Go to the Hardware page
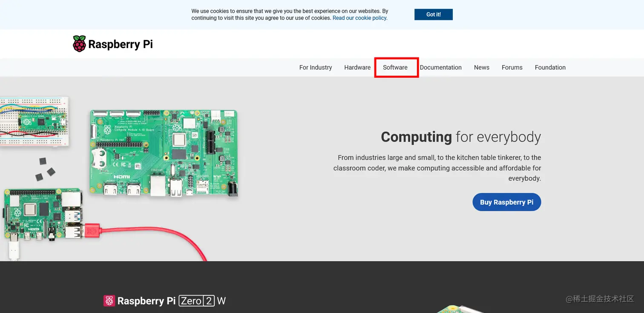This screenshot has width=644, height=313. pos(357,67)
